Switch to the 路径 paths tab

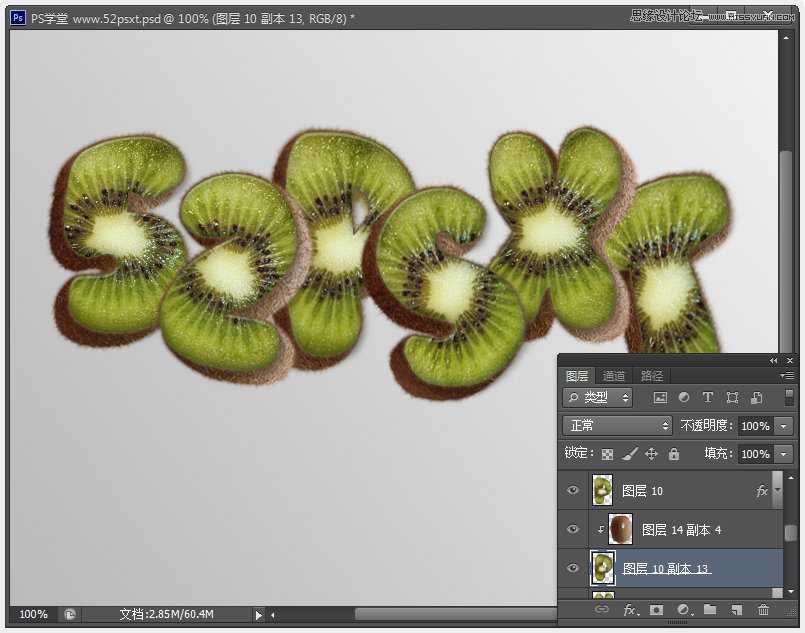click(x=652, y=376)
